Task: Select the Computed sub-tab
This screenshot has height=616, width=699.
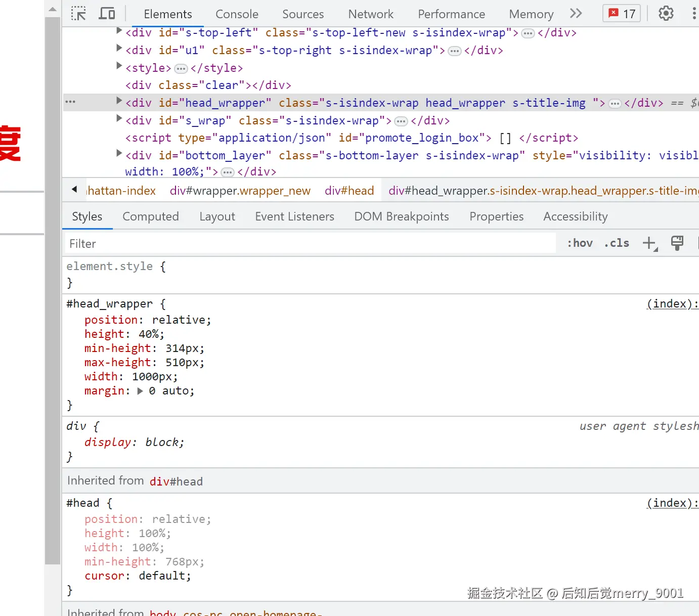Action: pyautogui.click(x=151, y=216)
